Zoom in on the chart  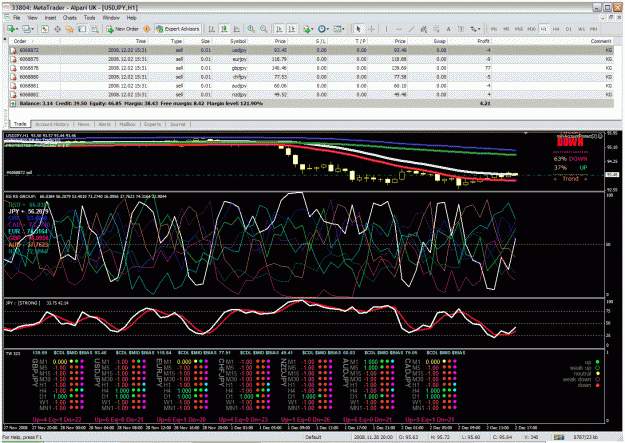251,29
